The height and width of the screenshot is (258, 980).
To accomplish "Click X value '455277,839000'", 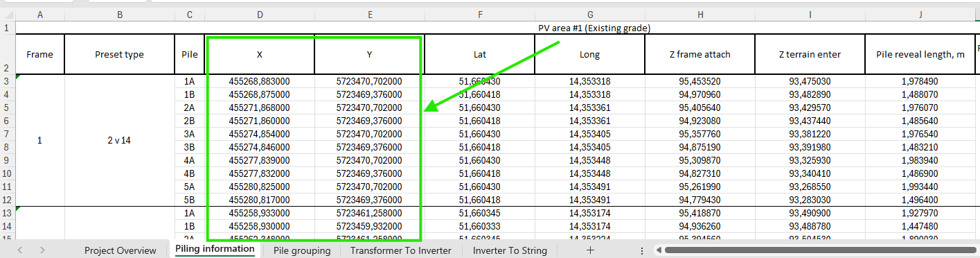I will coord(260,160).
